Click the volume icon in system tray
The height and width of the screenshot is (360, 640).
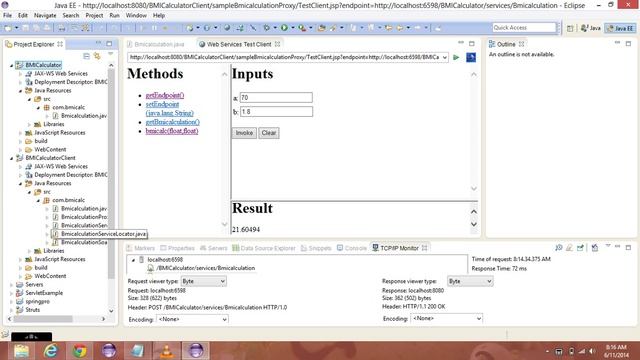click(592, 351)
